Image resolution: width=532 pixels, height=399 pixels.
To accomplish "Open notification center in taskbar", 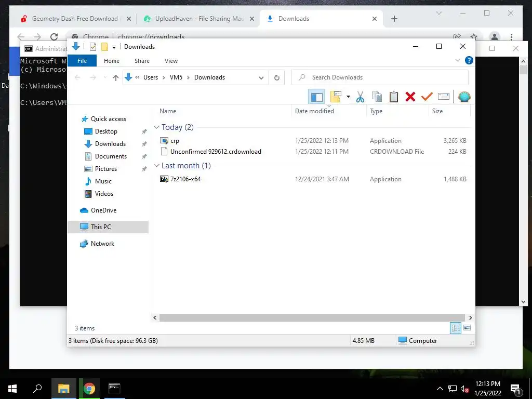I will (x=516, y=390).
